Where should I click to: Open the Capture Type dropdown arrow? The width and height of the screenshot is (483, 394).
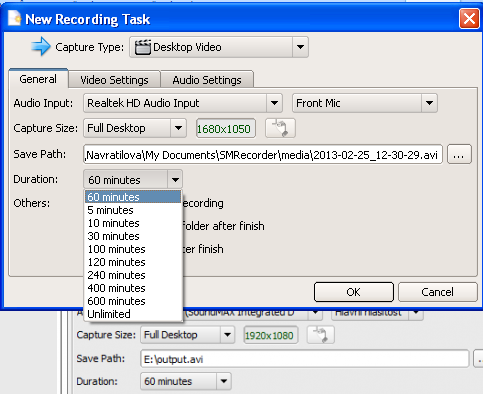(x=300, y=47)
